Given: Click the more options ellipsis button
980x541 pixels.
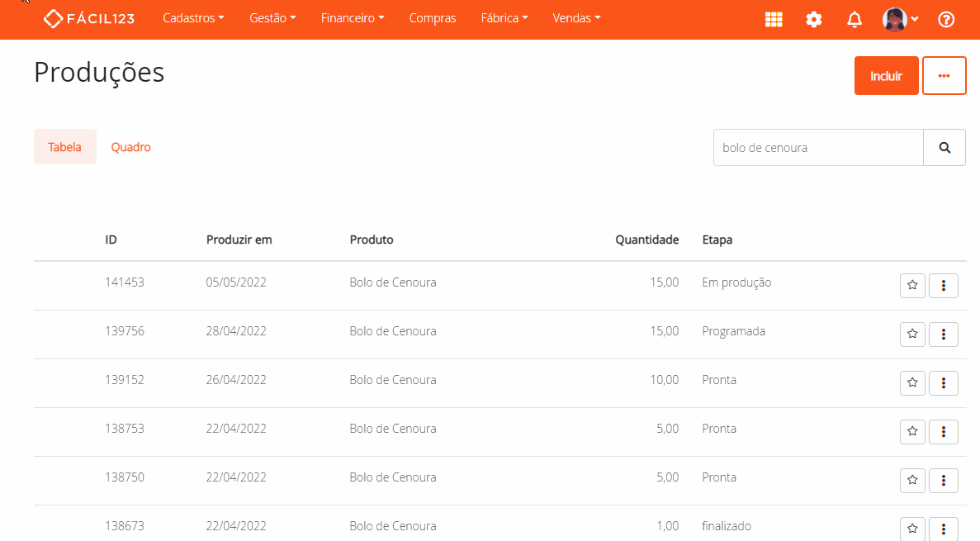Looking at the screenshot, I should tap(944, 76).
